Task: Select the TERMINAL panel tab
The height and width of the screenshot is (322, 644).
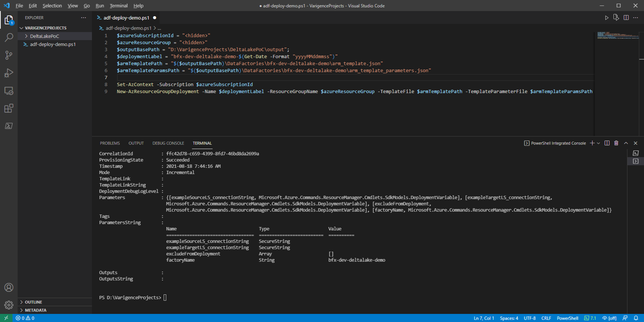Action: pos(202,143)
